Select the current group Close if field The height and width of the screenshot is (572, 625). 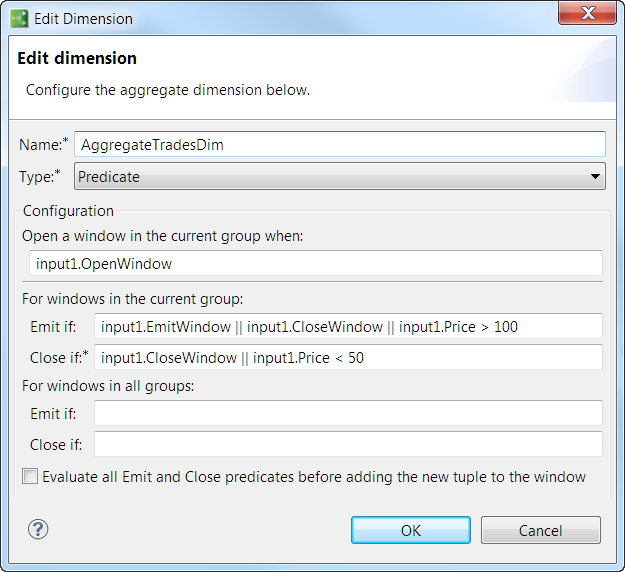(x=348, y=358)
